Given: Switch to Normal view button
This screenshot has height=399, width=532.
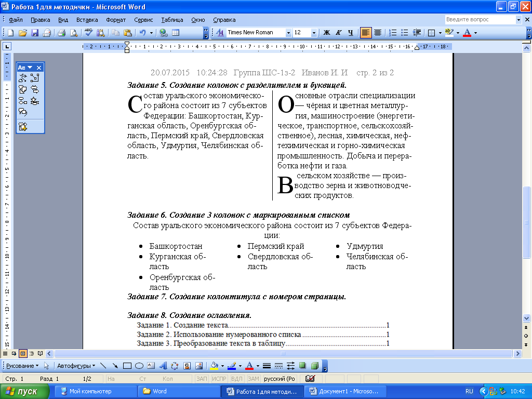Looking at the screenshot, I should pyautogui.click(x=5, y=353).
